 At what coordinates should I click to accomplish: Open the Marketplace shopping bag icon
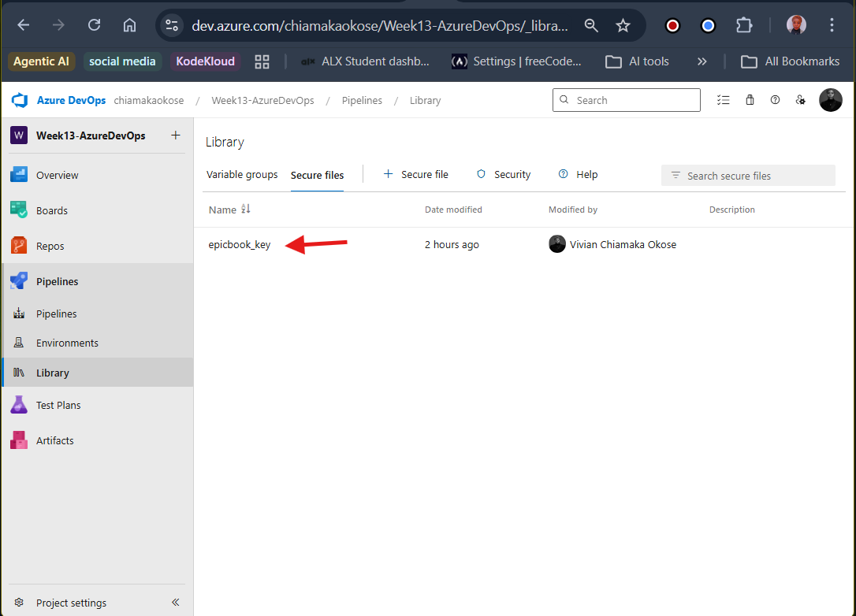click(750, 100)
